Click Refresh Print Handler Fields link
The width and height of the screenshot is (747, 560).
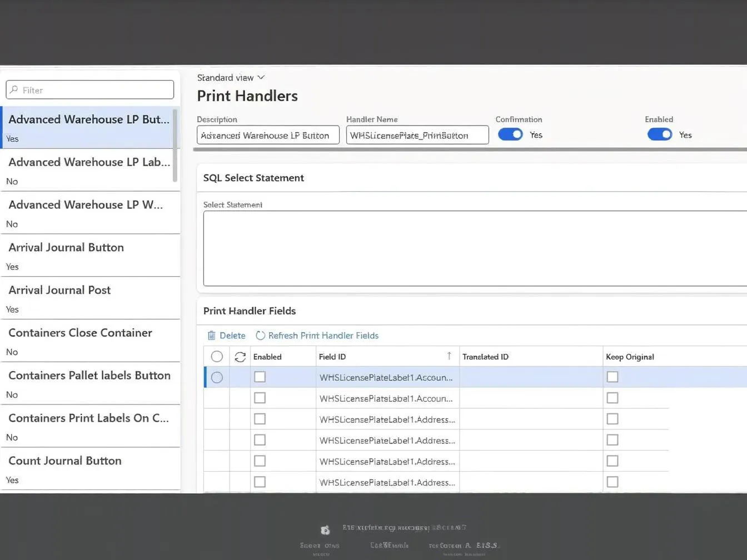click(323, 336)
